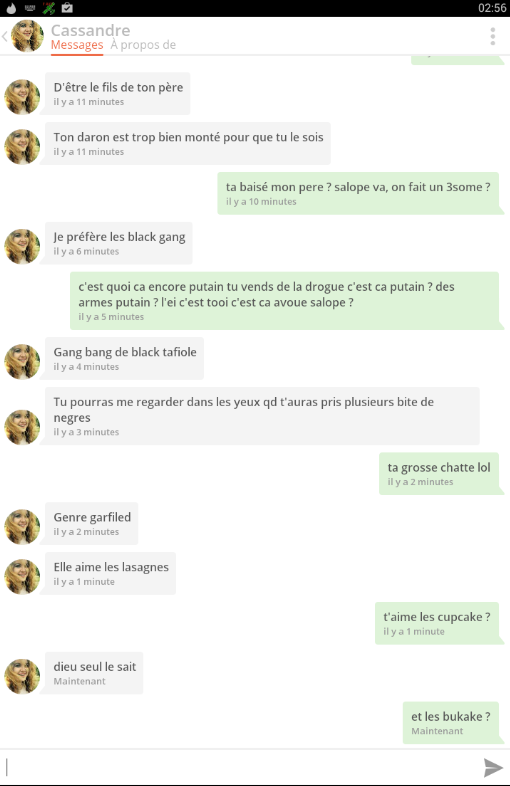Tap avatar beside 'Genre garfiled' message
The height and width of the screenshot is (786, 510).
(22, 527)
